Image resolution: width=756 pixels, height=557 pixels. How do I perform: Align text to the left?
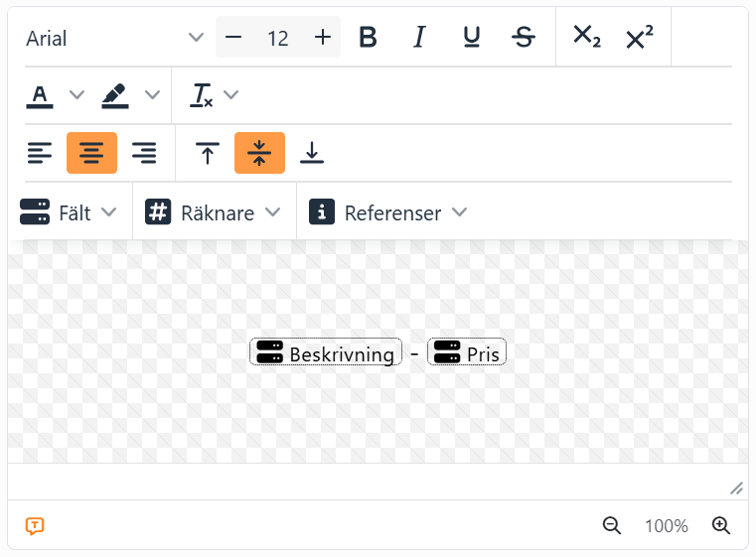click(x=40, y=153)
